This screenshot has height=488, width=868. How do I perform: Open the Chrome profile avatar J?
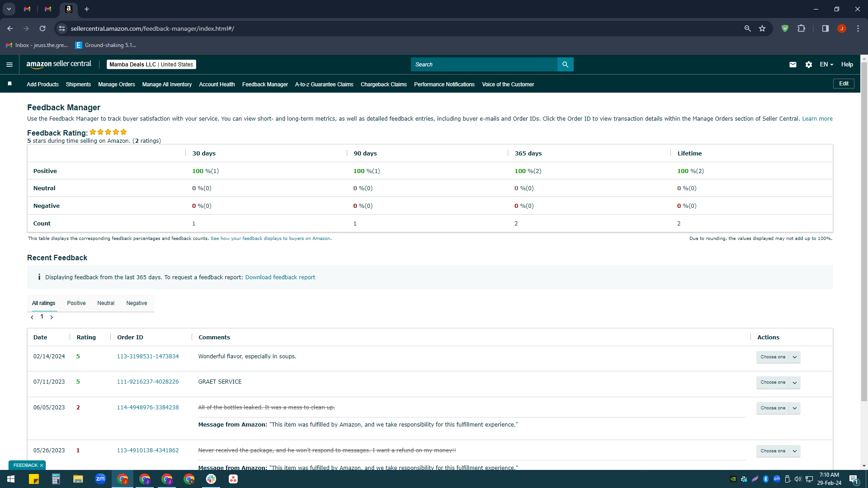[841, 28]
